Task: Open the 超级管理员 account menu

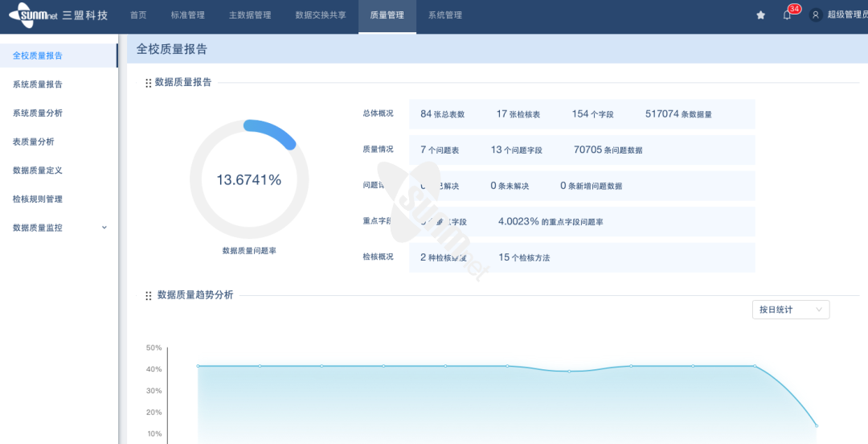Action: [x=846, y=15]
